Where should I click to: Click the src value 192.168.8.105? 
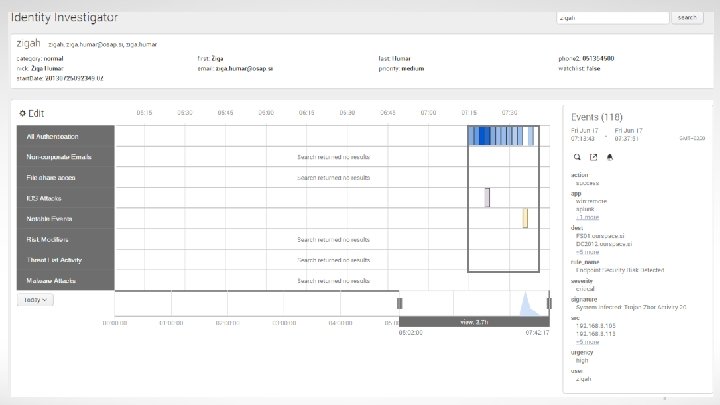[x=596, y=326]
